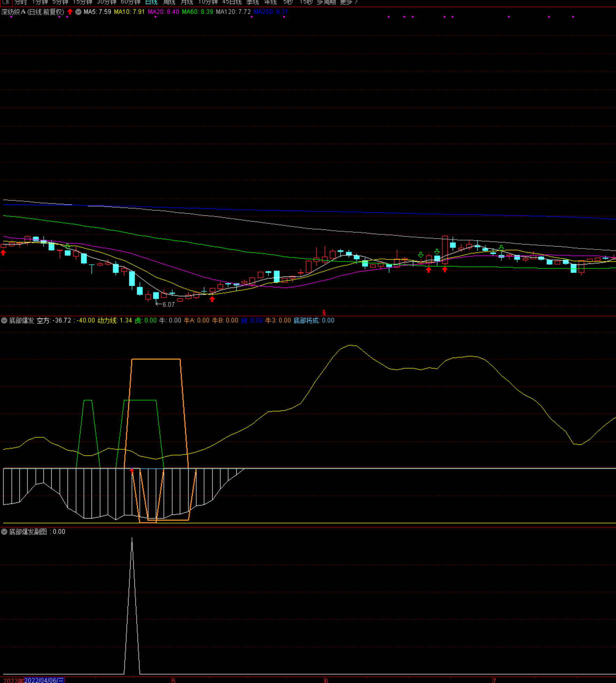This screenshot has height=683, width=616.
Task: Switch to the 分时 period tab
Action: [21, 2]
